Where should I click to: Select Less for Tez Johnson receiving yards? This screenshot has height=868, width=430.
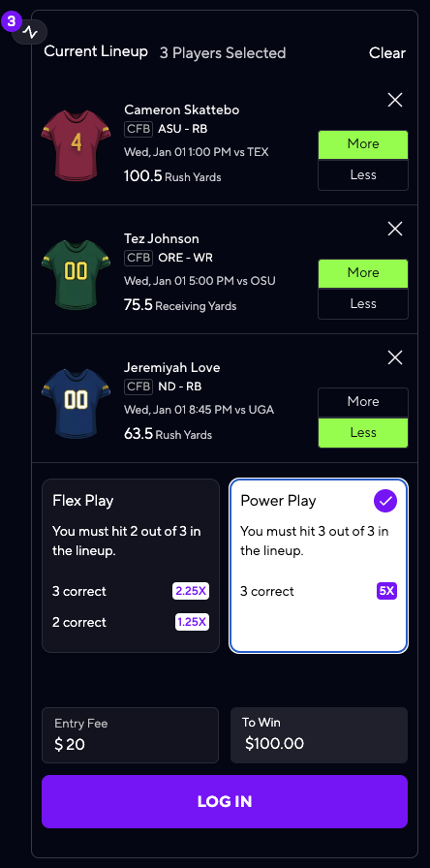coord(363,304)
